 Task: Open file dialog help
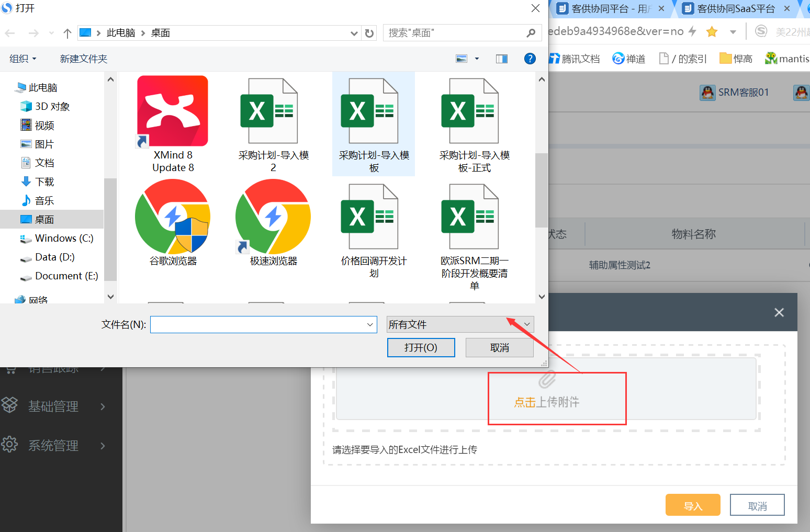coord(530,59)
